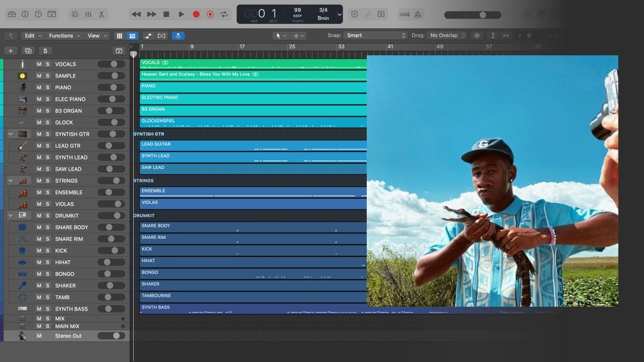Click the LEAD GTR guitar track icon

[x=23, y=146]
